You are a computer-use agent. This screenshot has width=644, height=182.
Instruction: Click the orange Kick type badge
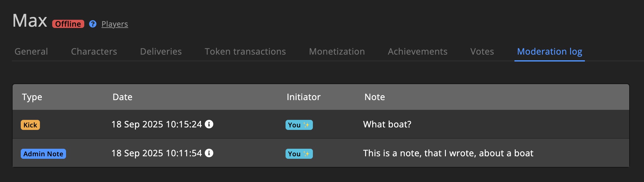(x=30, y=125)
